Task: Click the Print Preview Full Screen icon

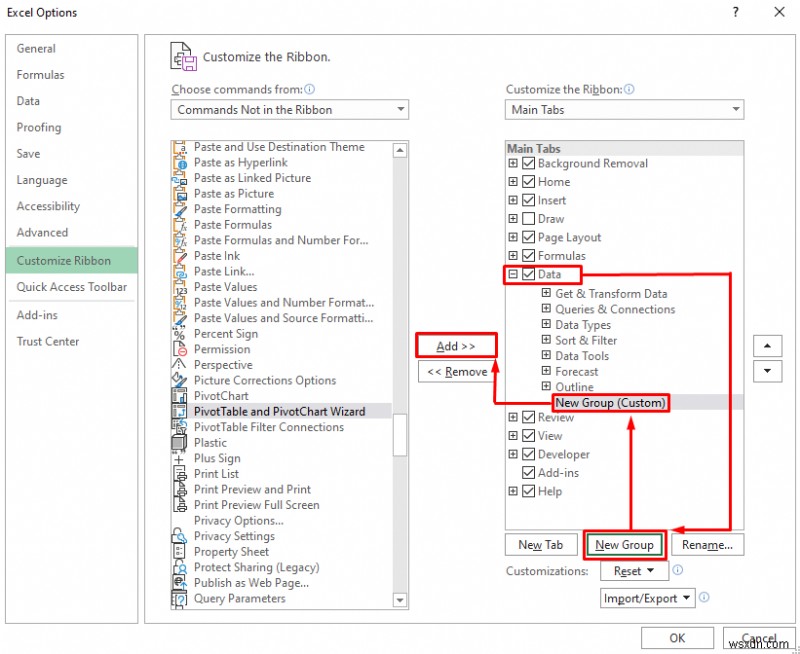Action: coord(180,505)
